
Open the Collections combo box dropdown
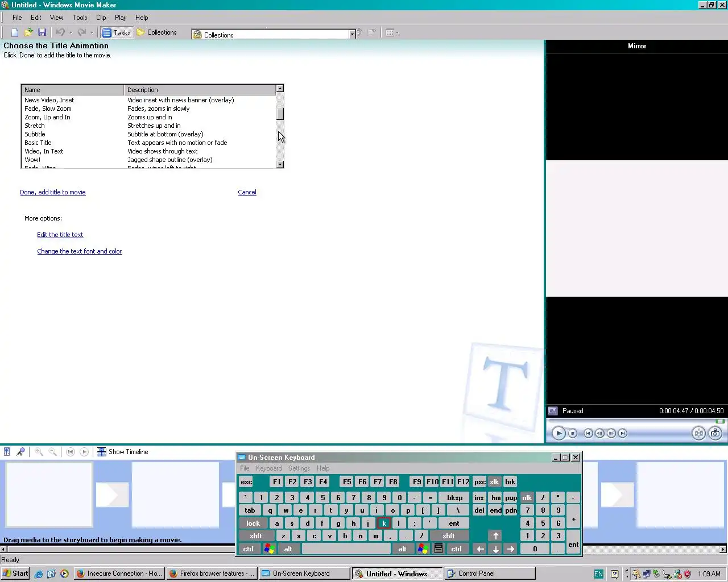tap(352, 34)
